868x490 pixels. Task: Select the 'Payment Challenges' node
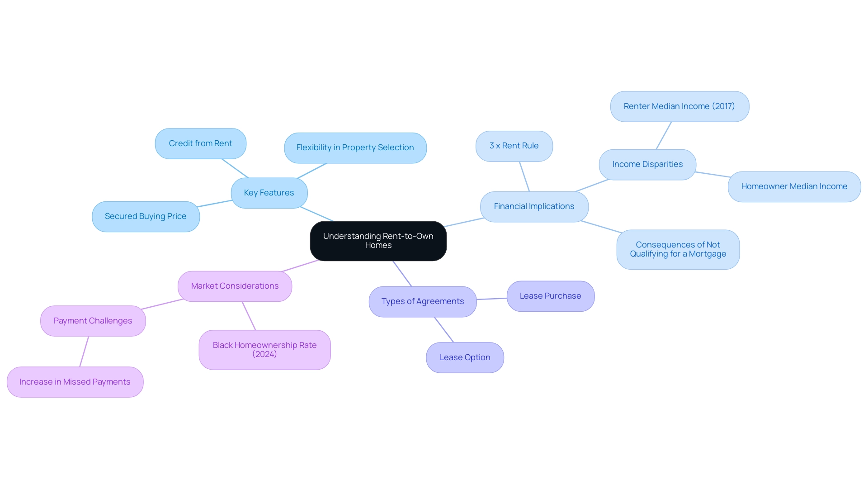91,320
